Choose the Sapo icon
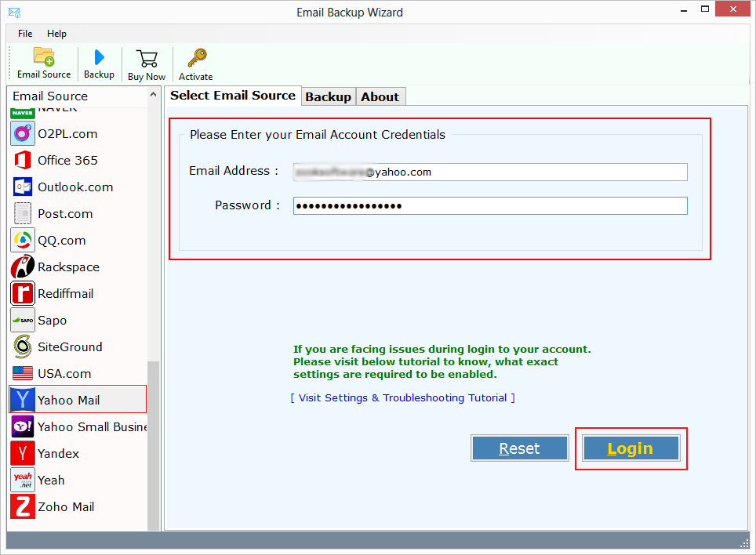 click(x=23, y=320)
